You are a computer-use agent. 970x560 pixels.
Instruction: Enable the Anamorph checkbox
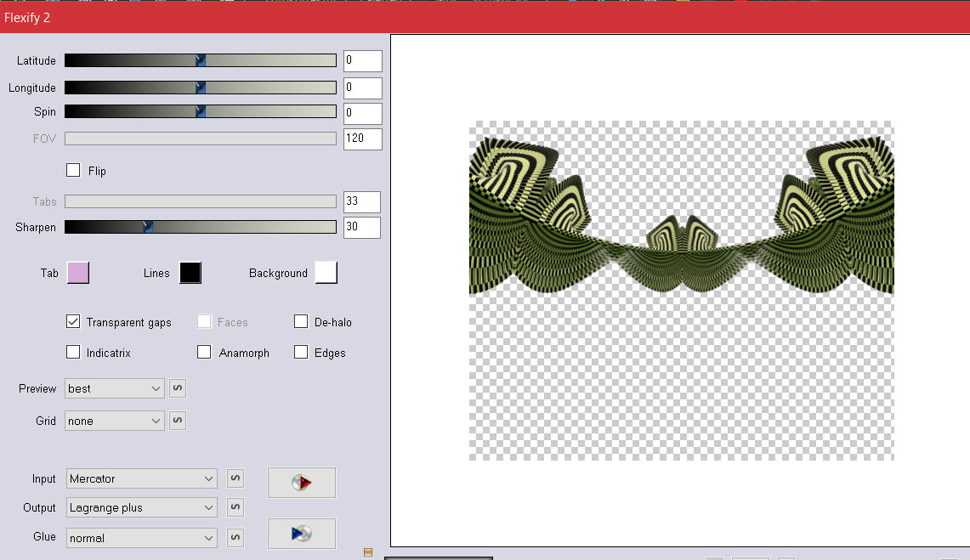pos(204,353)
